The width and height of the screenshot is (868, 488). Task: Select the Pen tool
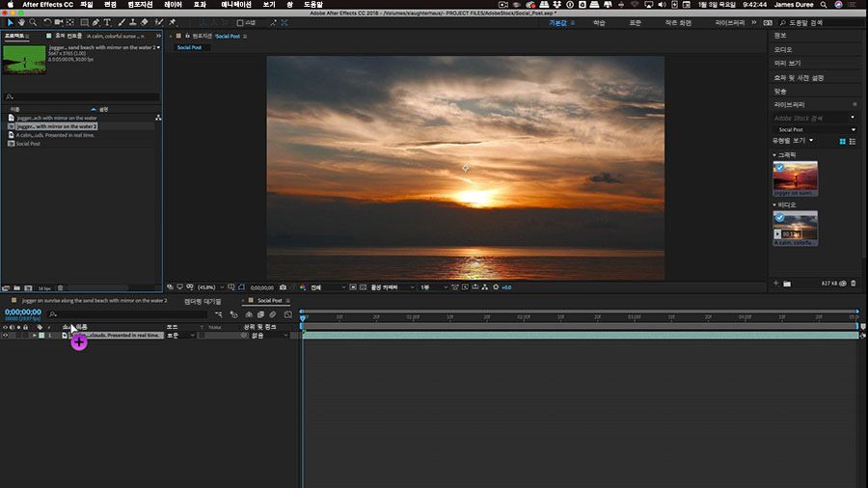coord(95,23)
